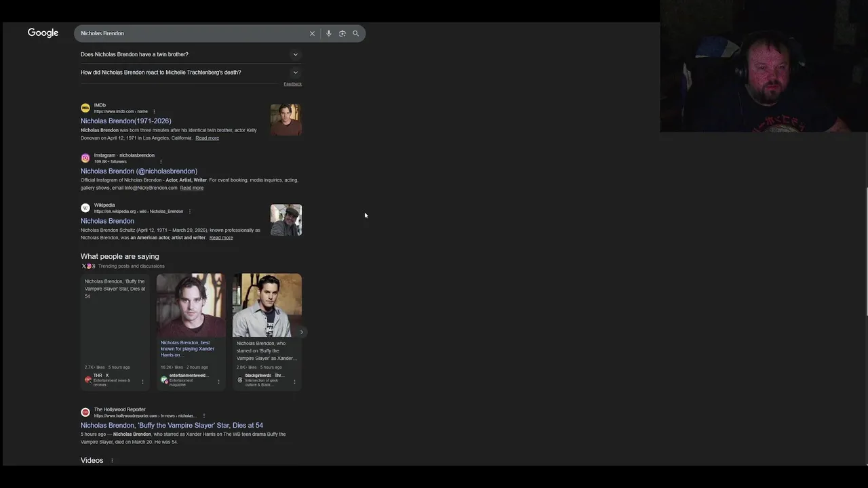868x488 pixels.
Task: Open more options for the Instagram result
Action: tap(161, 161)
